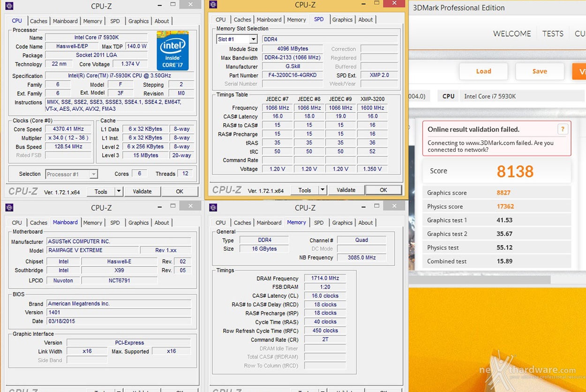Open TESTS section in 3DMark
This screenshot has width=586, height=392.
(x=553, y=34)
